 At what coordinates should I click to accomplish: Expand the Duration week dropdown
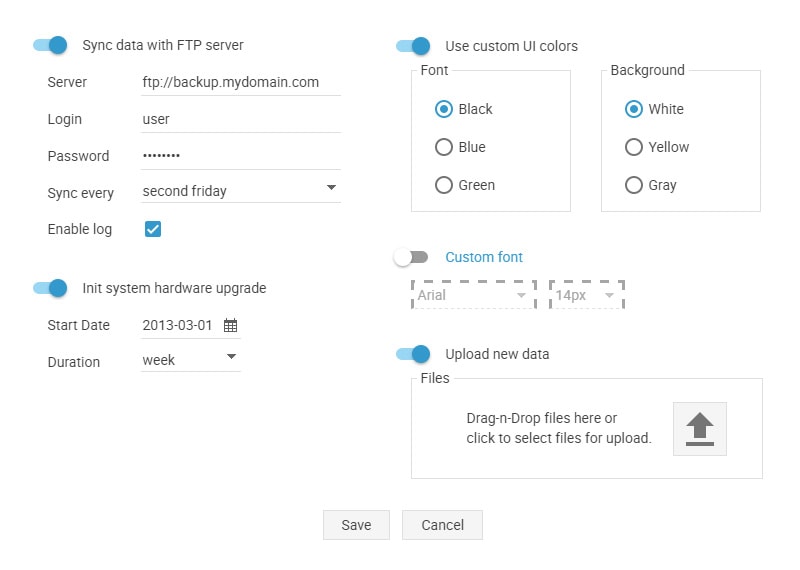click(x=191, y=360)
